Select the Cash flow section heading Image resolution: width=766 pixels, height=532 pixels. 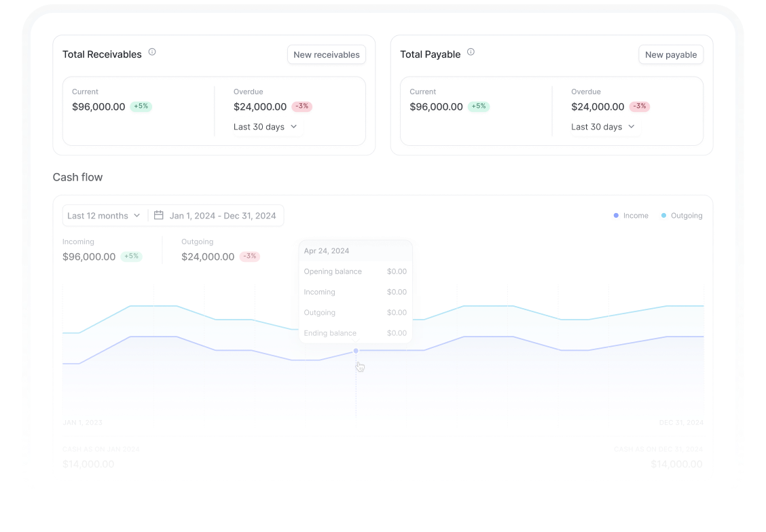click(77, 177)
